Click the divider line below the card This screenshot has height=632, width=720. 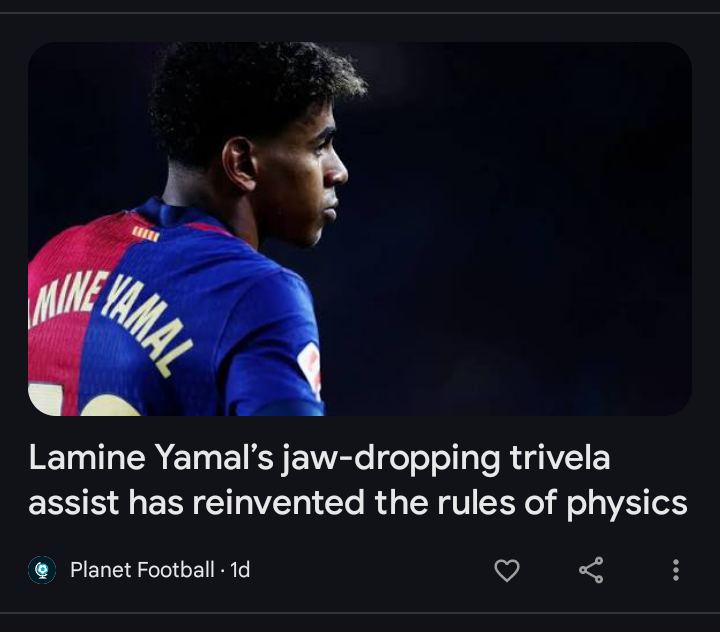[x=360, y=612]
